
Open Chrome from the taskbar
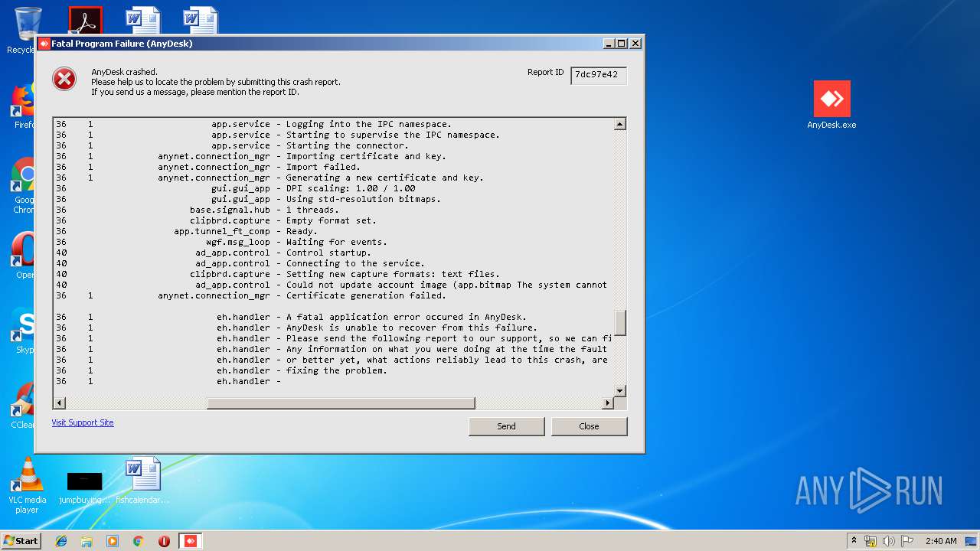point(139,541)
